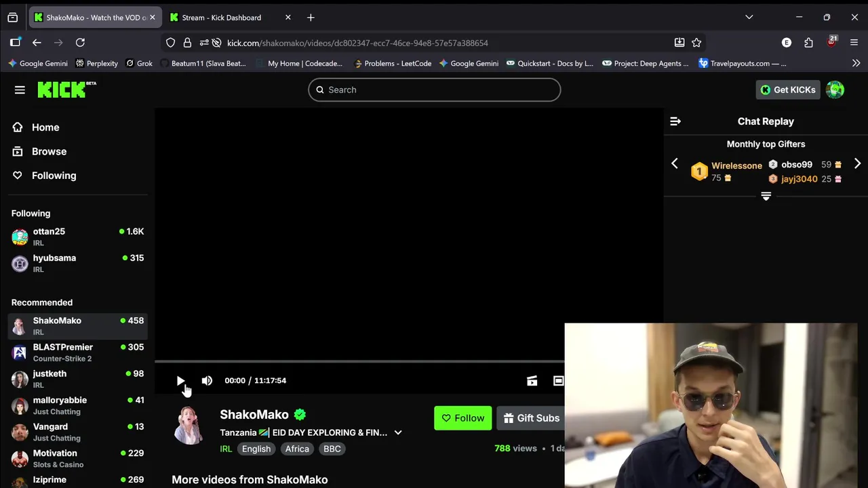
Task: Open the Firefox View icon
Action: coord(12,18)
